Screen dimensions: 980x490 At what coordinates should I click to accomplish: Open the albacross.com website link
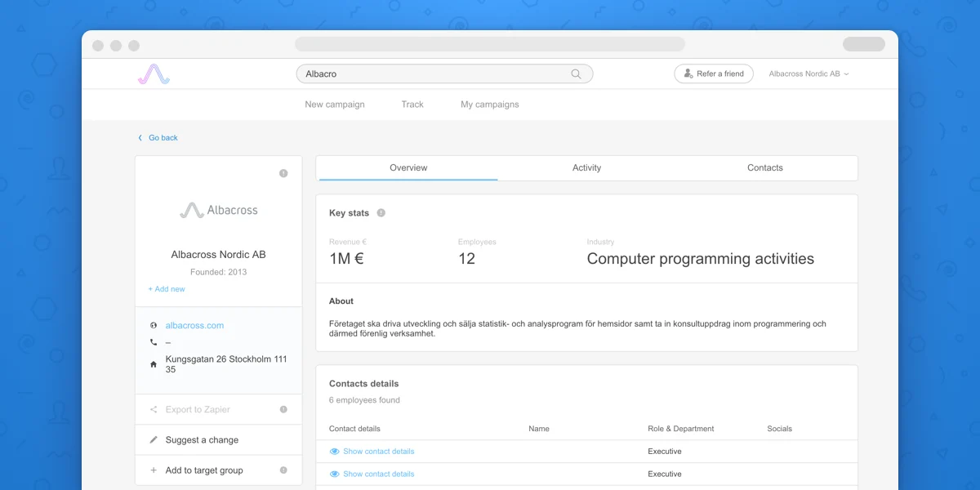tap(194, 326)
